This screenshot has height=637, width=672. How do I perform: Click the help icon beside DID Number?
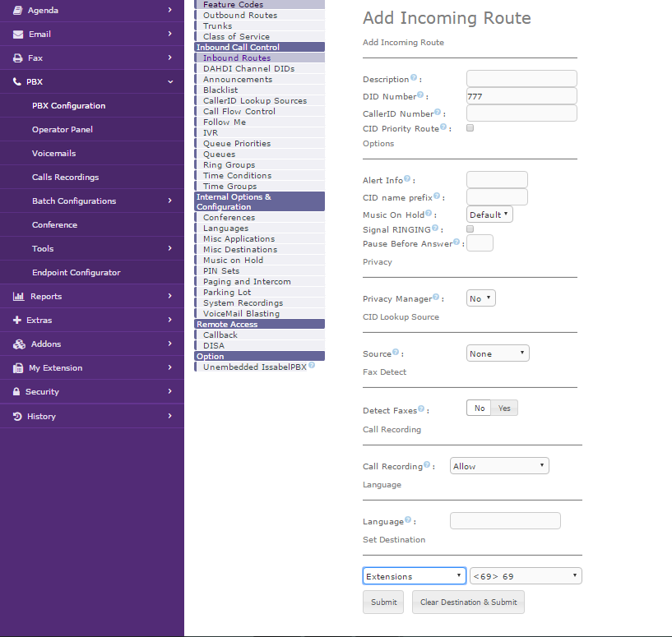pyautogui.click(x=420, y=95)
